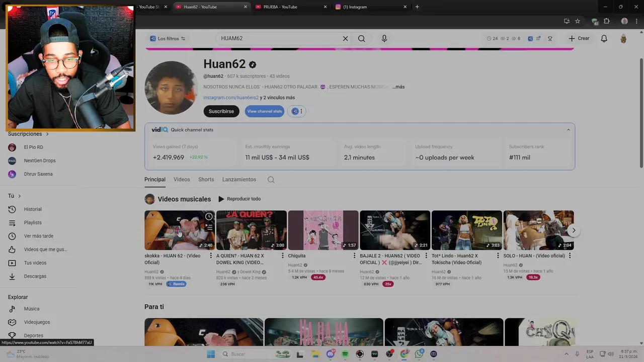Click the page vertical scrollbar
644x362 pixels.
pos(641,113)
